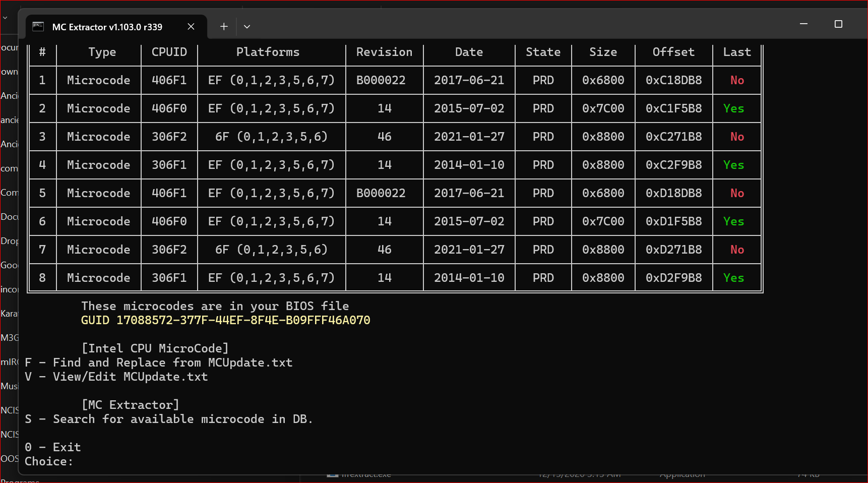The image size is (868, 483).
Task: Click the yellow GUID text line
Action: pos(225,320)
